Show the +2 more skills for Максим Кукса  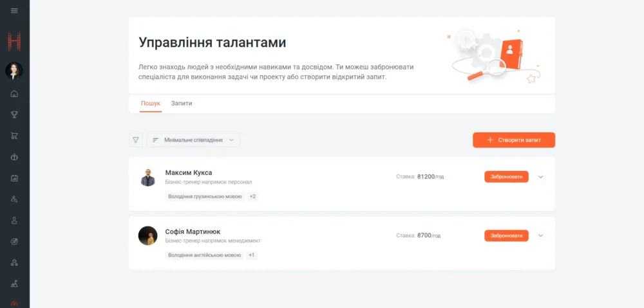click(x=252, y=196)
